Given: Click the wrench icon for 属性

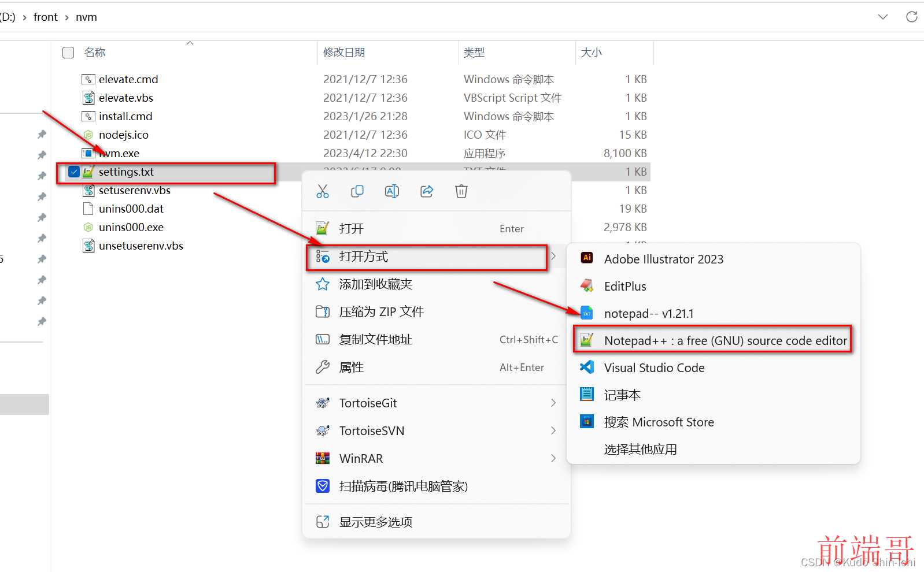Looking at the screenshot, I should 323,367.
